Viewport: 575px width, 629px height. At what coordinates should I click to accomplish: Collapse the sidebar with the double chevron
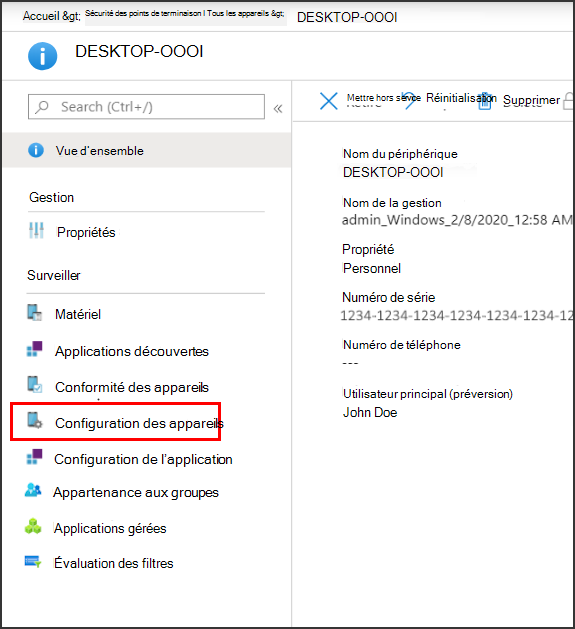coord(278,108)
